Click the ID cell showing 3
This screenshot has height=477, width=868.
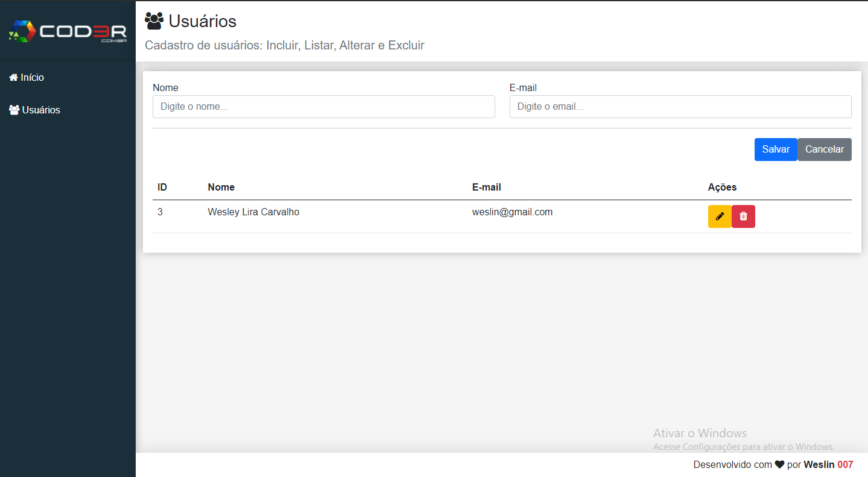click(x=160, y=212)
